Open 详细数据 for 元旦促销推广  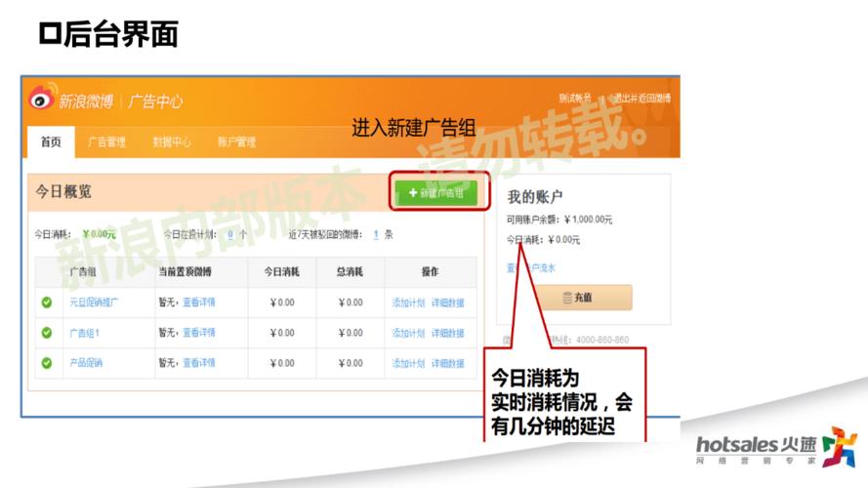448,303
